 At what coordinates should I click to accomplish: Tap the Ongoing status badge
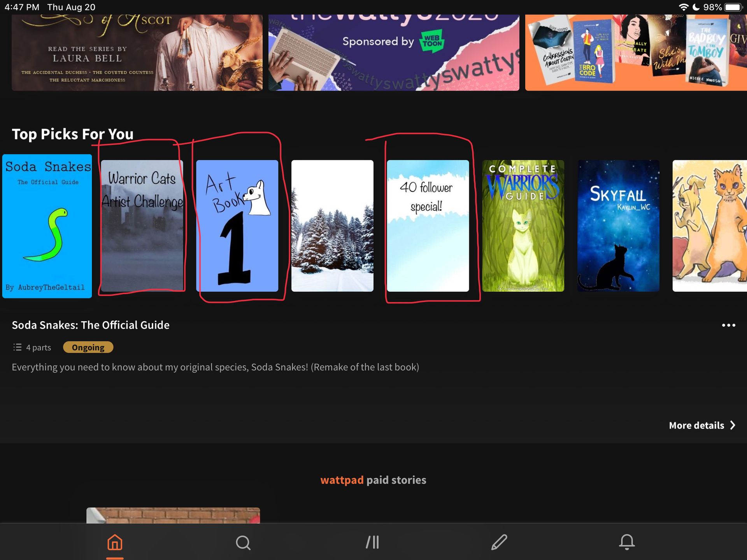point(88,347)
